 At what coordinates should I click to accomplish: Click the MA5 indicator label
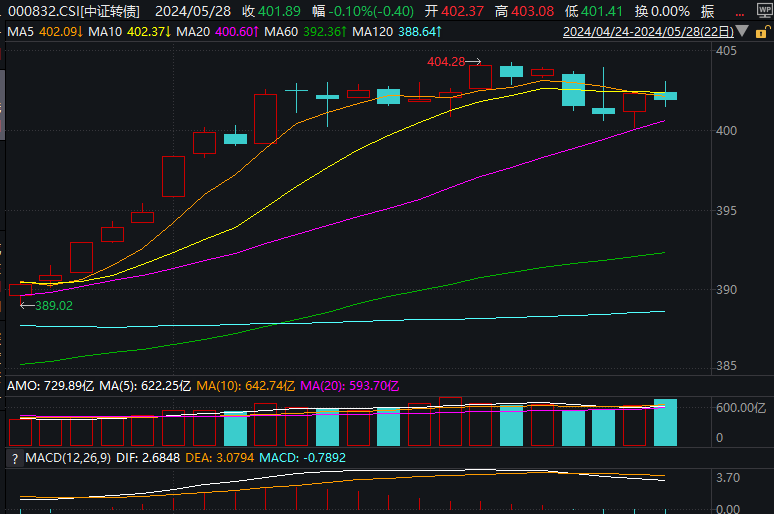coord(42,31)
